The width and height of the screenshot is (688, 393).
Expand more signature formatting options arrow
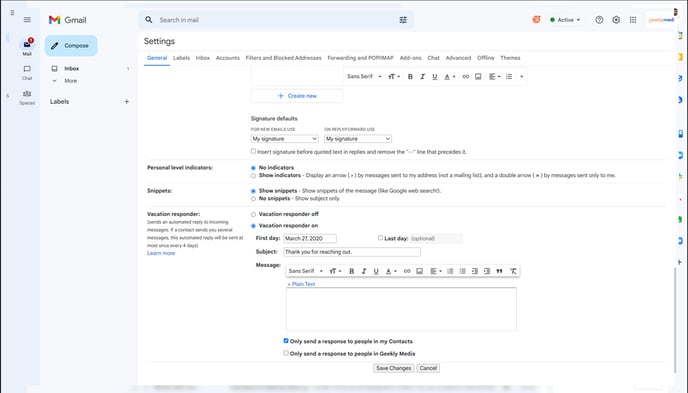tap(521, 77)
